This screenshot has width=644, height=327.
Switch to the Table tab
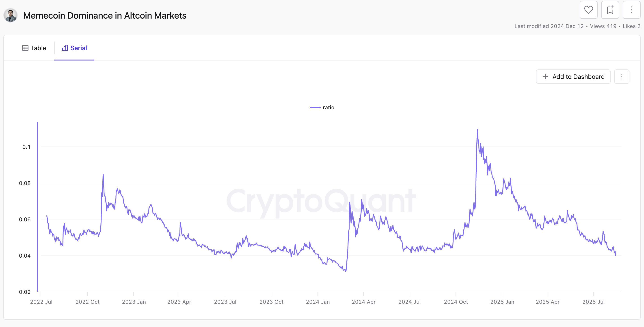[x=34, y=48]
